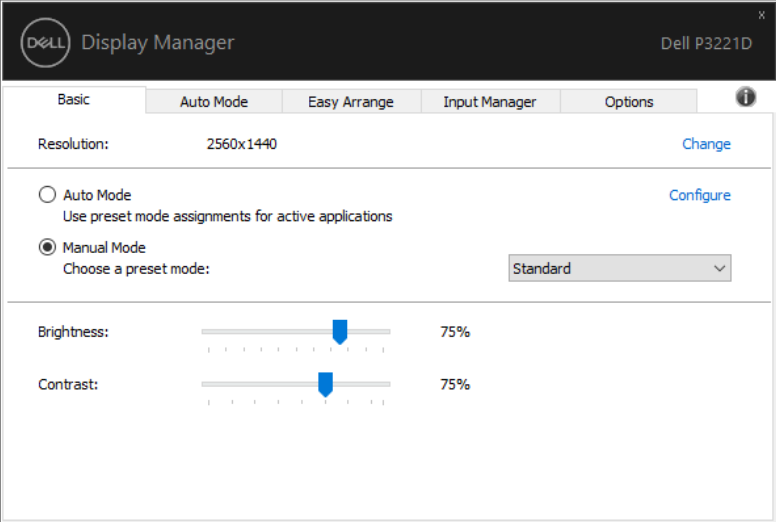Click the Manual Mode radio label text
This screenshot has width=776, height=522.
[104, 247]
